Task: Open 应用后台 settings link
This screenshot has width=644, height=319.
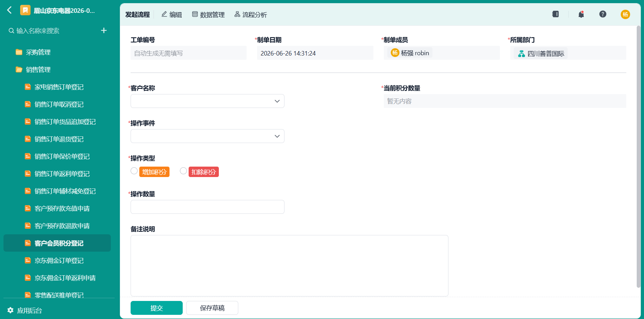Action: (x=30, y=310)
